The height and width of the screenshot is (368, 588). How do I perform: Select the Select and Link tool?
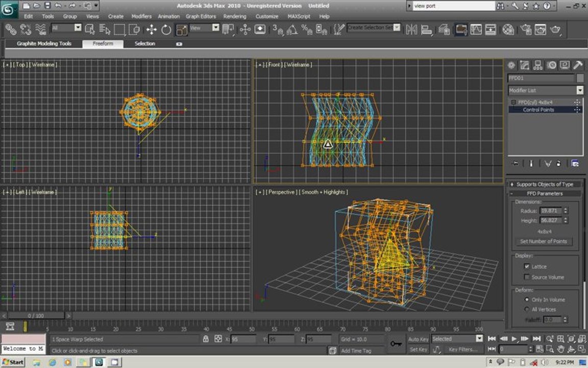click(x=11, y=29)
